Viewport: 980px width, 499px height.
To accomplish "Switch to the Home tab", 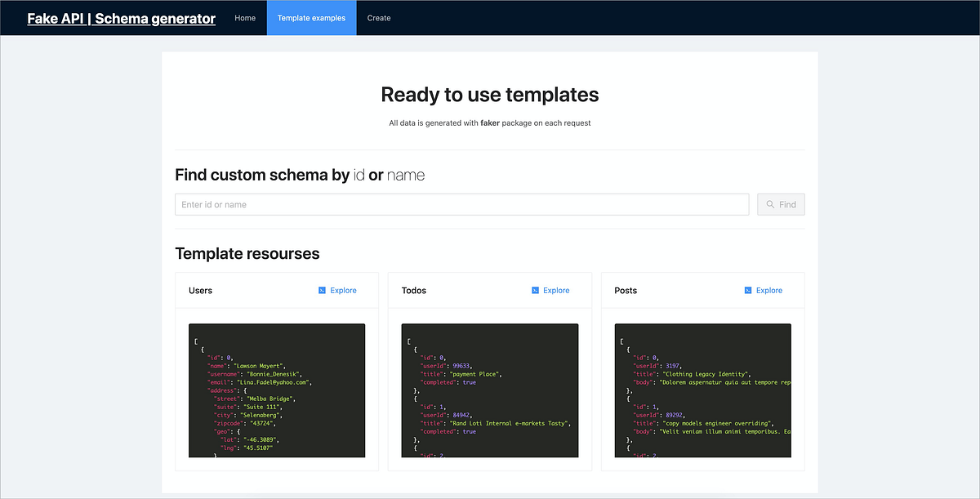I will [x=245, y=17].
